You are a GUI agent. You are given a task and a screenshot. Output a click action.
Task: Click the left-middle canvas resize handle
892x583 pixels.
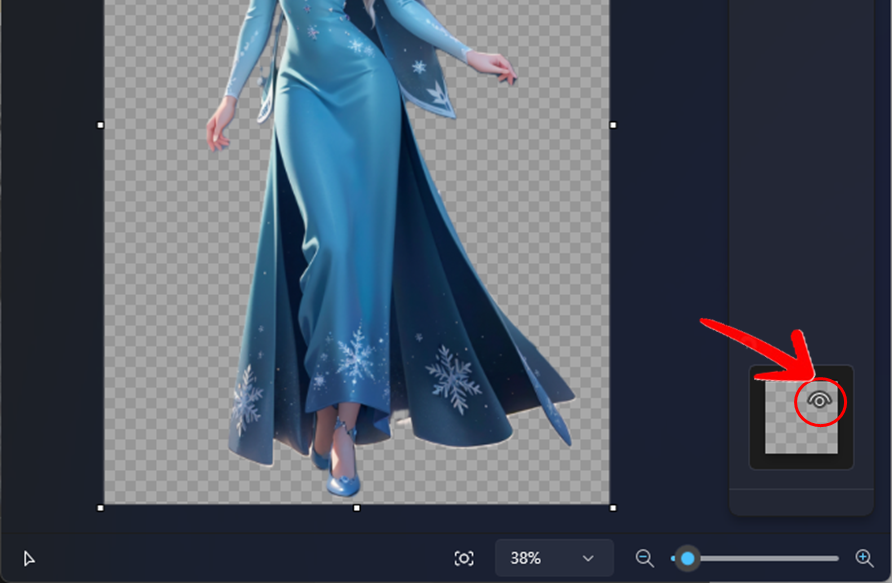(x=101, y=125)
